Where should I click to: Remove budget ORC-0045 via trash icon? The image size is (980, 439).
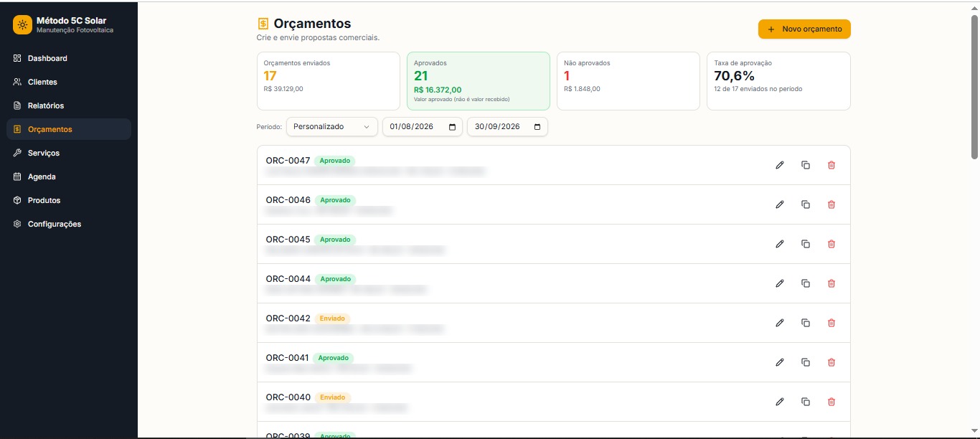coord(831,244)
